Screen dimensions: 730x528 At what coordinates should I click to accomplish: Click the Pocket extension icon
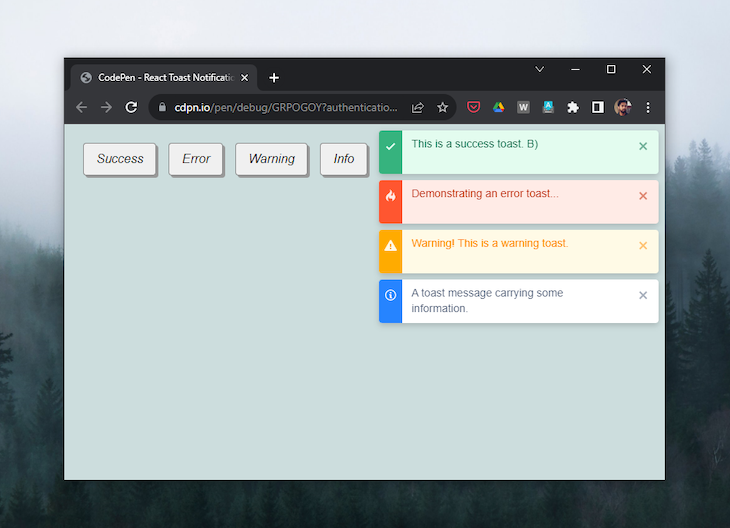pyautogui.click(x=474, y=107)
